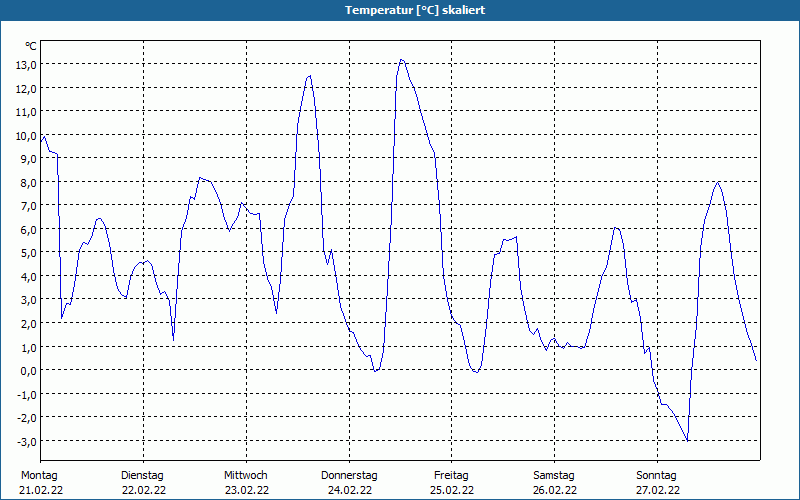Screen dimensions: 800x500
Task: Click the 10,0 axis label
Action: tap(26, 135)
